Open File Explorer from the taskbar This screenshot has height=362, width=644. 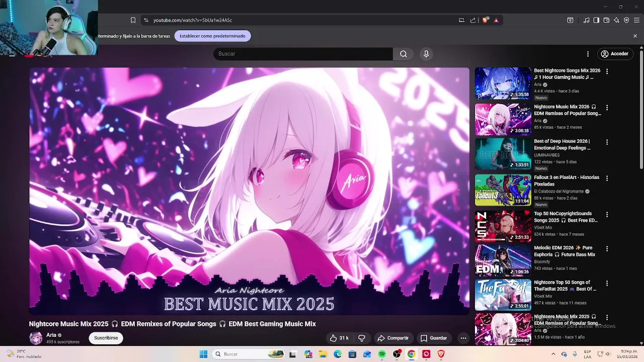click(x=323, y=354)
